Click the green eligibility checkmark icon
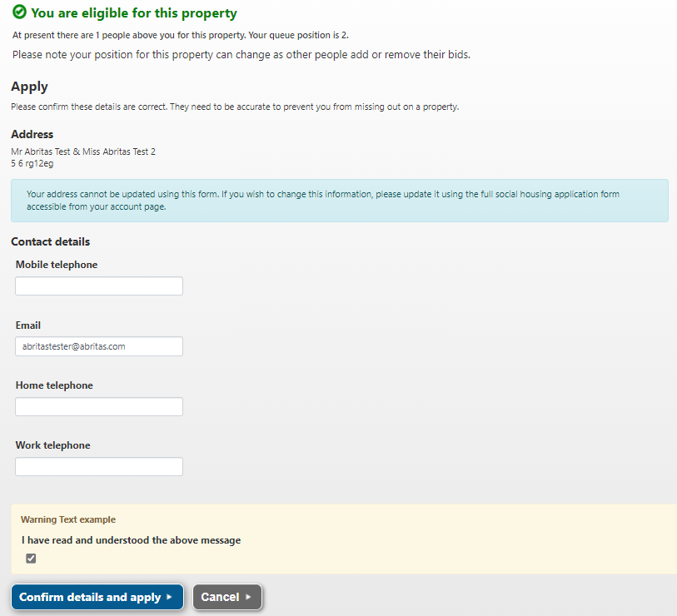This screenshot has width=677, height=616. 19,12
